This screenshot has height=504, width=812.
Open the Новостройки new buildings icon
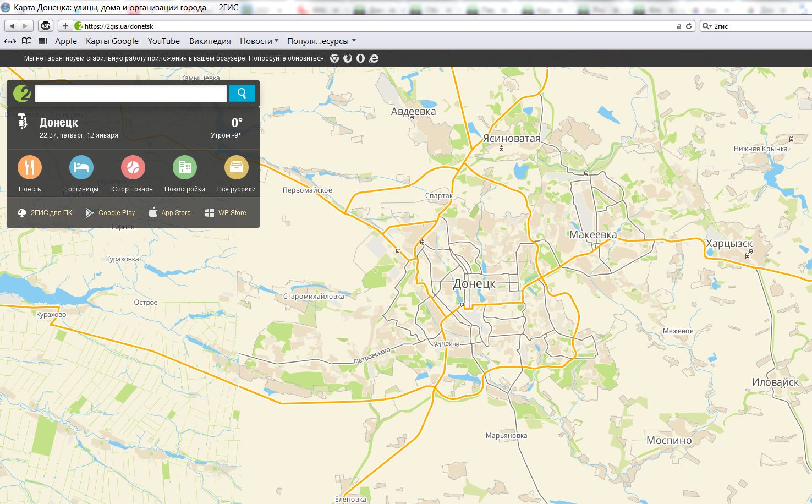(x=185, y=167)
